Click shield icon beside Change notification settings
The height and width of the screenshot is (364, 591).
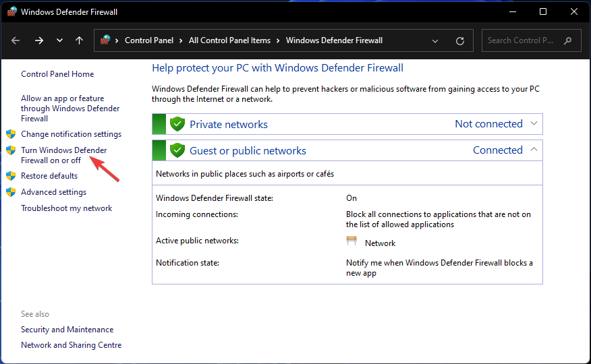point(11,133)
